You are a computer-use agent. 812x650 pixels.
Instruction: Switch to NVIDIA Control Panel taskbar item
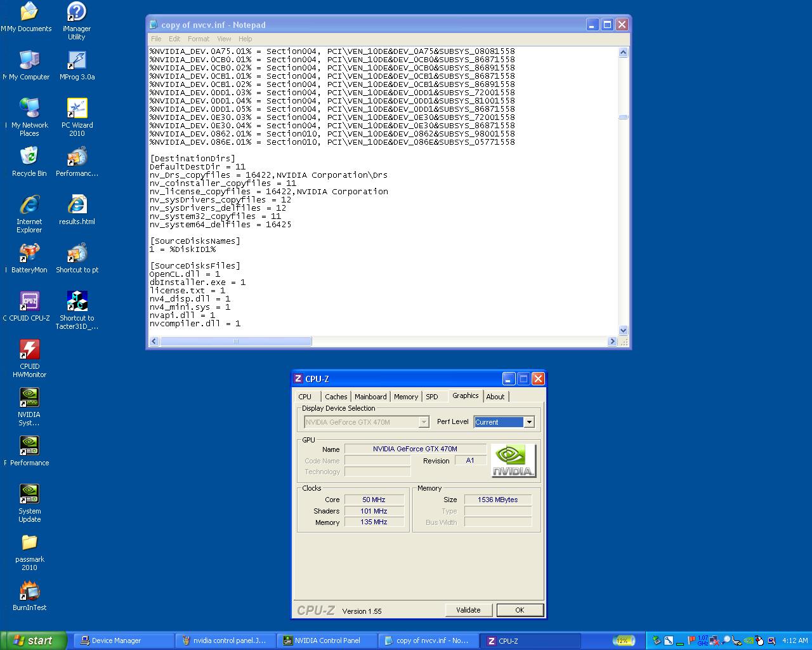(327, 640)
